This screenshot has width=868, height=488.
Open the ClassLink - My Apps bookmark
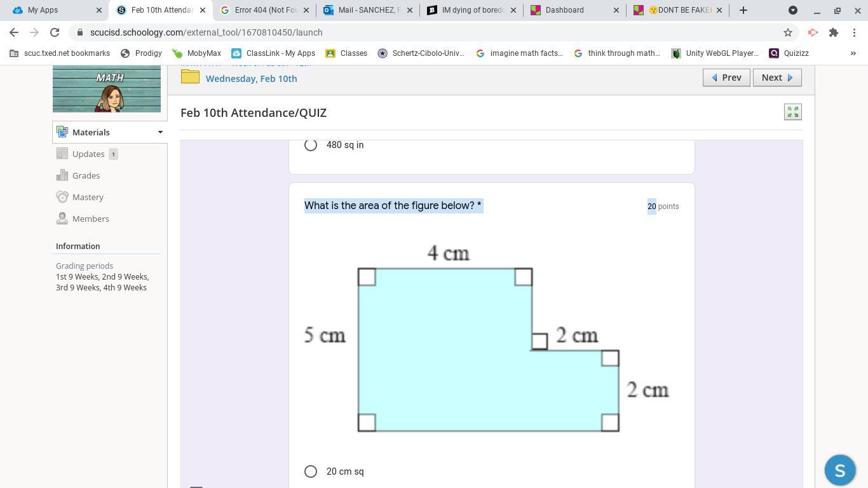pyautogui.click(x=273, y=53)
